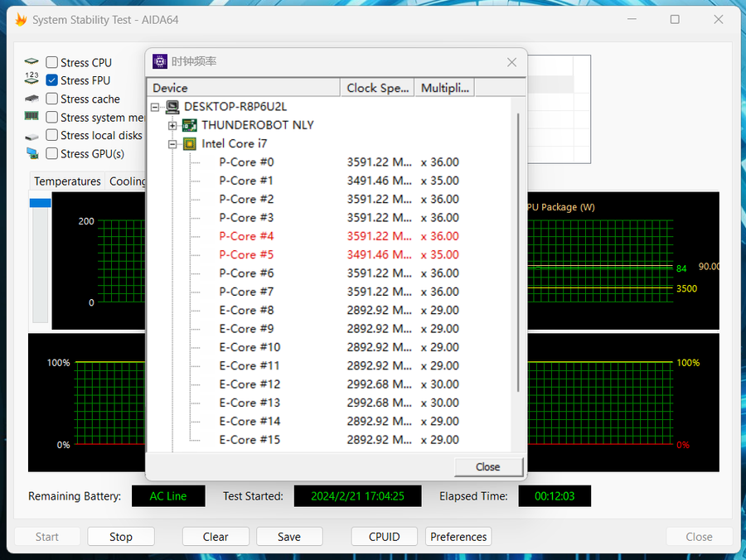This screenshot has width=746, height=560.
Task: Collapse the DESKTOP-R8P6U2L tree node
Action: coord(155,107)
